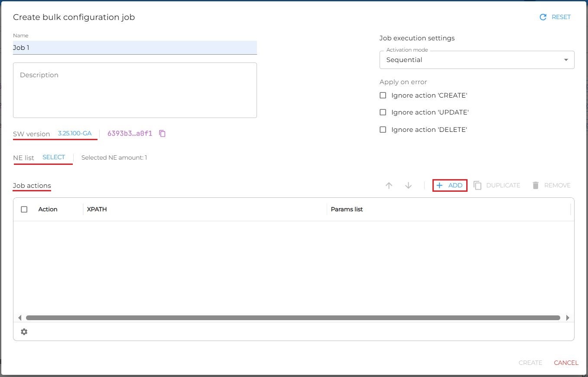
Task: Copy the SW version hash with the copy icon
Action: [162, 134]
